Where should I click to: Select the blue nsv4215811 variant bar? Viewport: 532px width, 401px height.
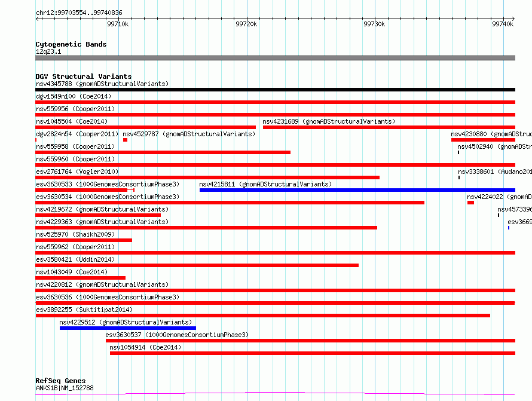coord(357,190)
